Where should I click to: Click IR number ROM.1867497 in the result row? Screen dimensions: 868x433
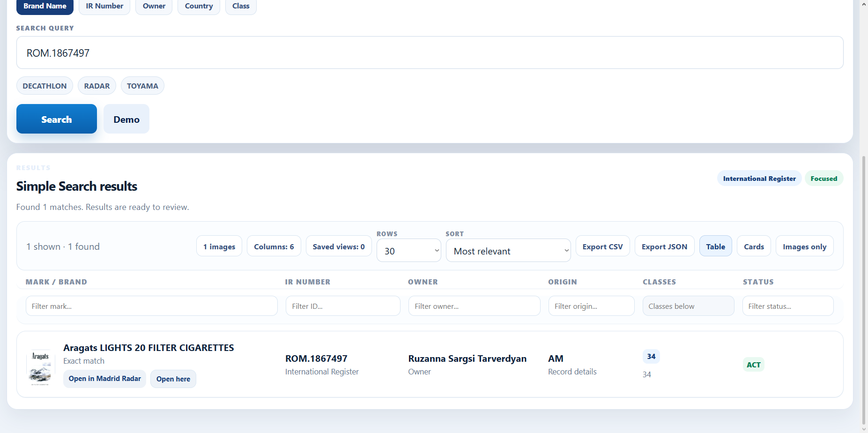316,358
